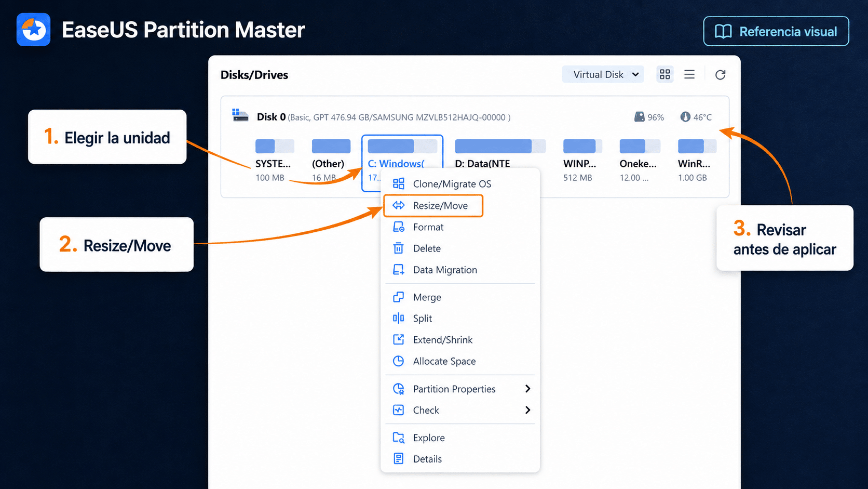Click the Extend/Shrink icon
This screenshot has height=489, width=868.
click(x=399, y=340)
